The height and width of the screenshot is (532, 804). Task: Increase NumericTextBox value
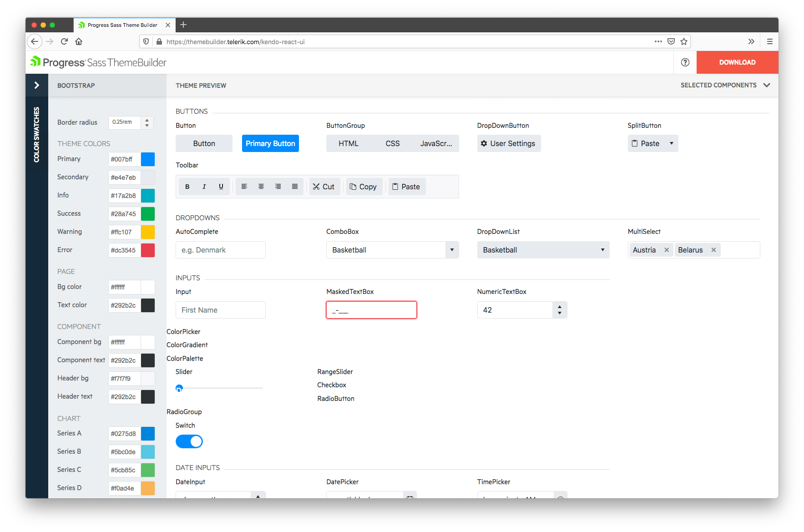(x=560, y=306)
